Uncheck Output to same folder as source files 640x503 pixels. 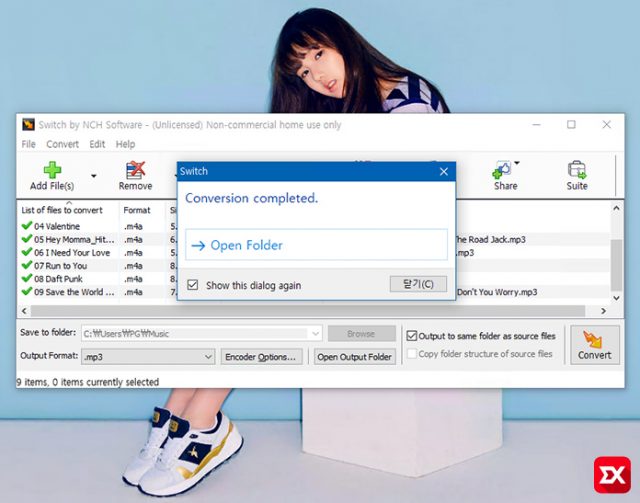(x=412, y=336)
